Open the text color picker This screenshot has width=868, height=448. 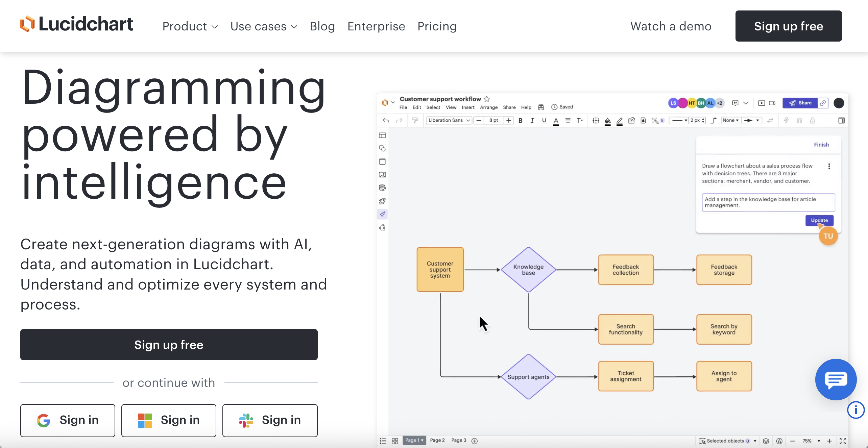(556, 121)
